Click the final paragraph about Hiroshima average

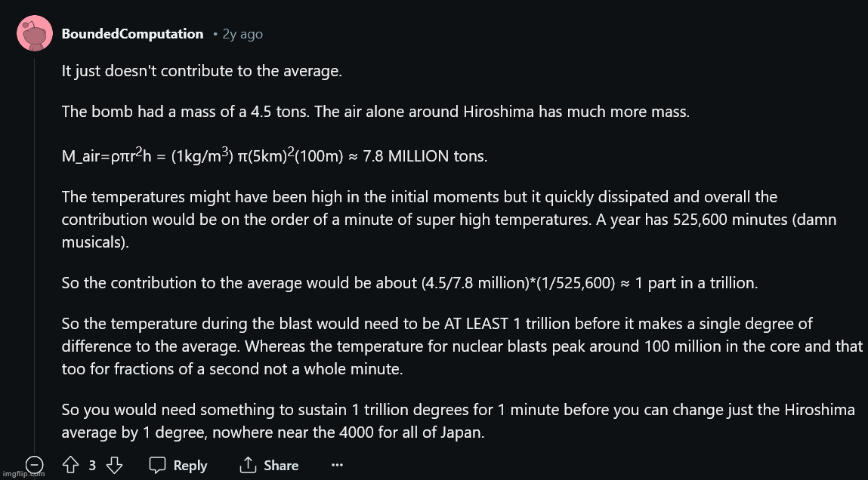(459, 421)
